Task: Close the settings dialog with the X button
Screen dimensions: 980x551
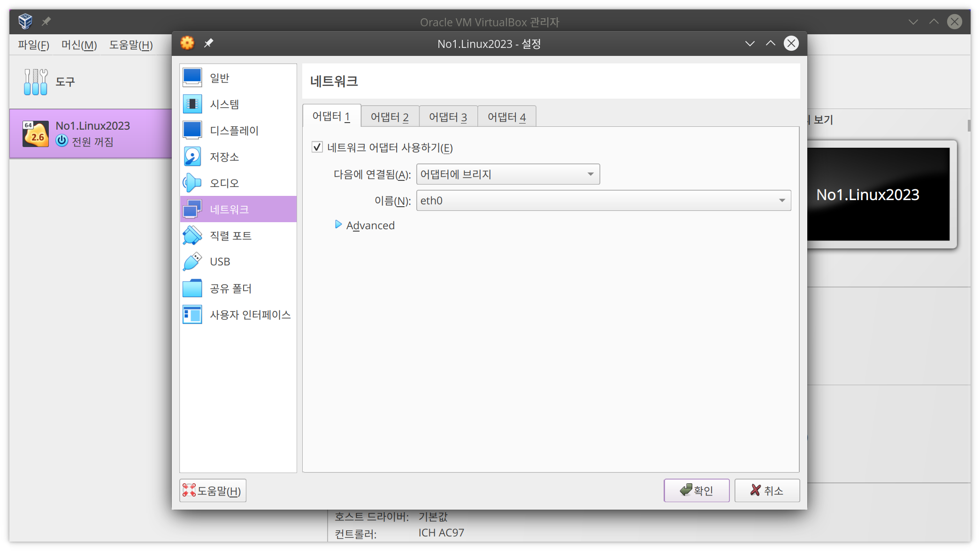Action: coord(791,43)
